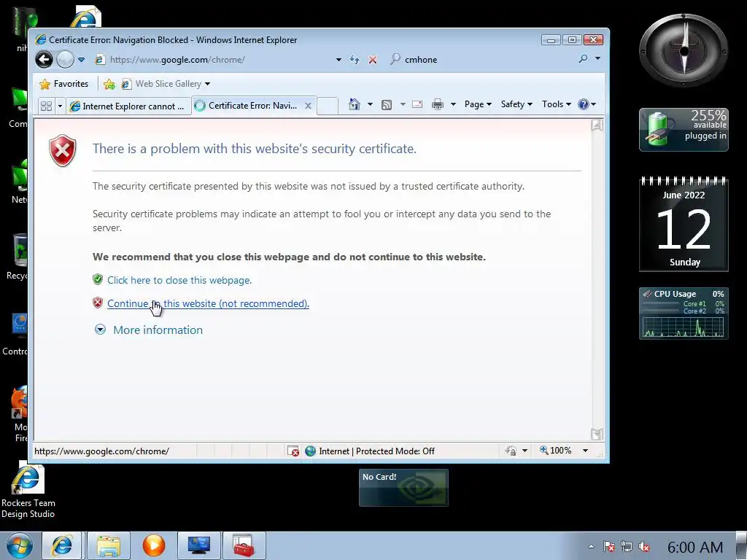Open the tab list dropdown arrow
Viewport: 747px width, 560px height.
[x=60, y=106]
